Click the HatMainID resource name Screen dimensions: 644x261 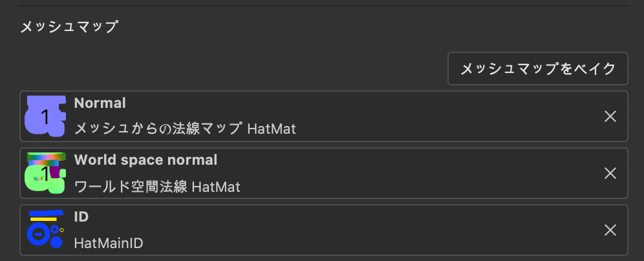(109, 244)
